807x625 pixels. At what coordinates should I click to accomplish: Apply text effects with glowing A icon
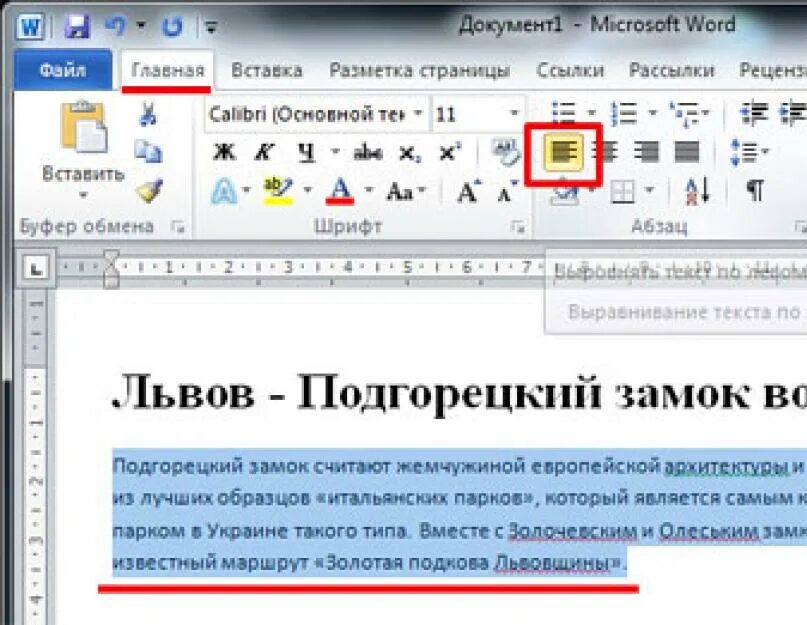point(224,191)
